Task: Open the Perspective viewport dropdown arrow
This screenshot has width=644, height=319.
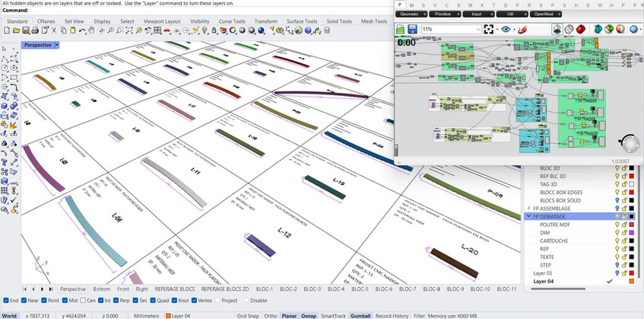Action: click(x=57, y=45)
